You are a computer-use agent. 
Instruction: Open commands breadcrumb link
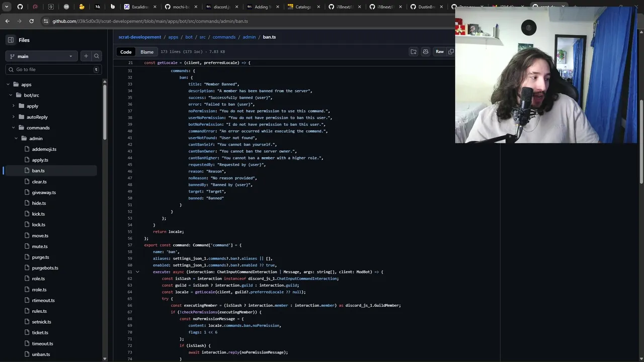[x=224, y=37]
